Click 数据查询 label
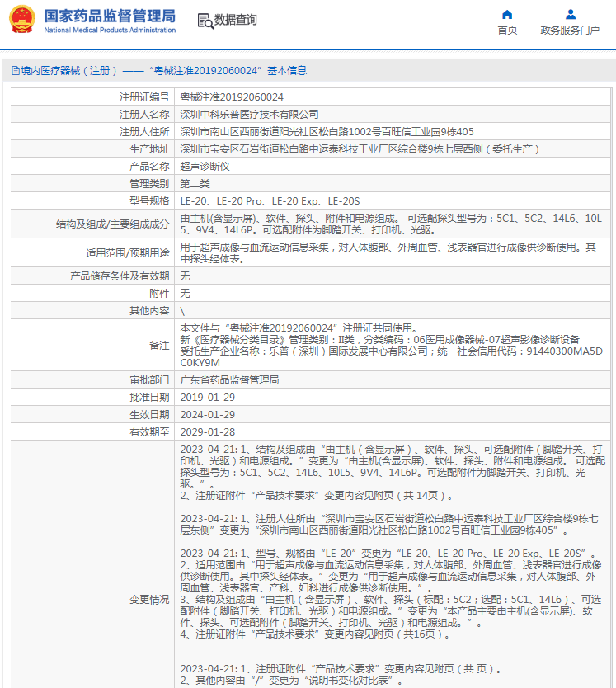The image size is (616, 688). tap(236, 20)
